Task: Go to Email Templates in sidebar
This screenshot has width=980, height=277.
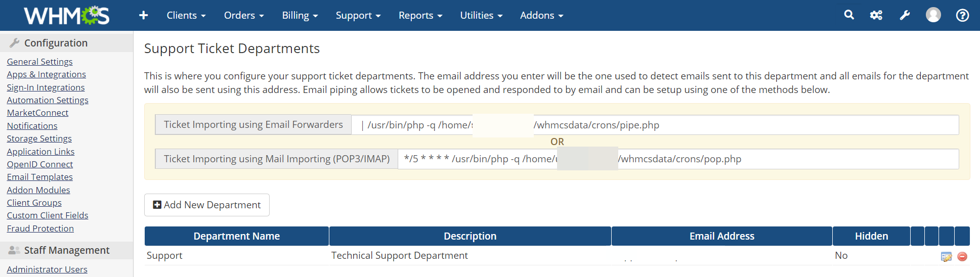Action: pos(39,177)
